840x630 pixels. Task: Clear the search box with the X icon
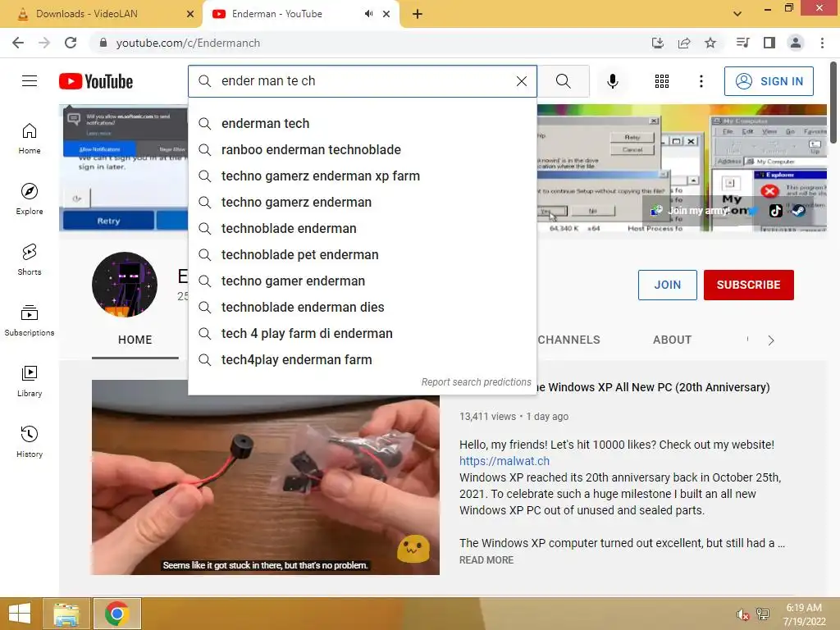tap(521, 81)
